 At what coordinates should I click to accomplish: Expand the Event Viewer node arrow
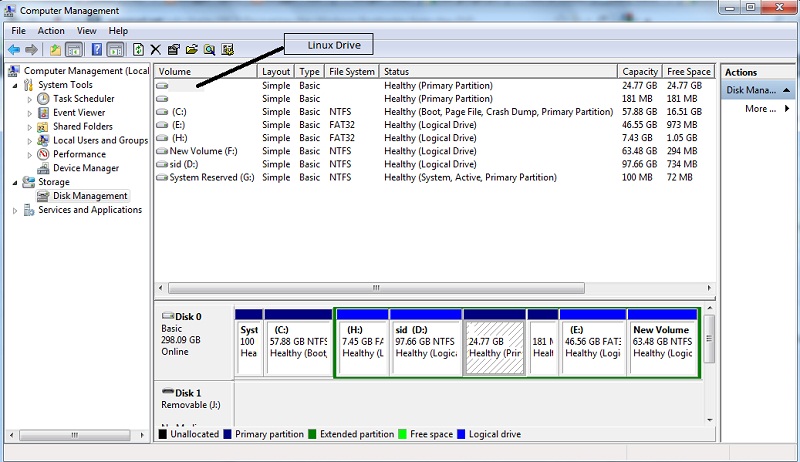coord(30,113)
